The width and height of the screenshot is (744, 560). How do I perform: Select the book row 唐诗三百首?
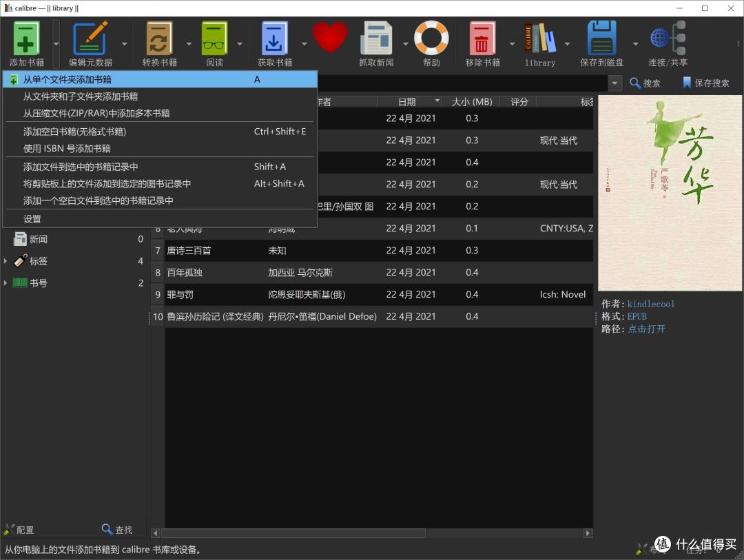click(372, 250)
